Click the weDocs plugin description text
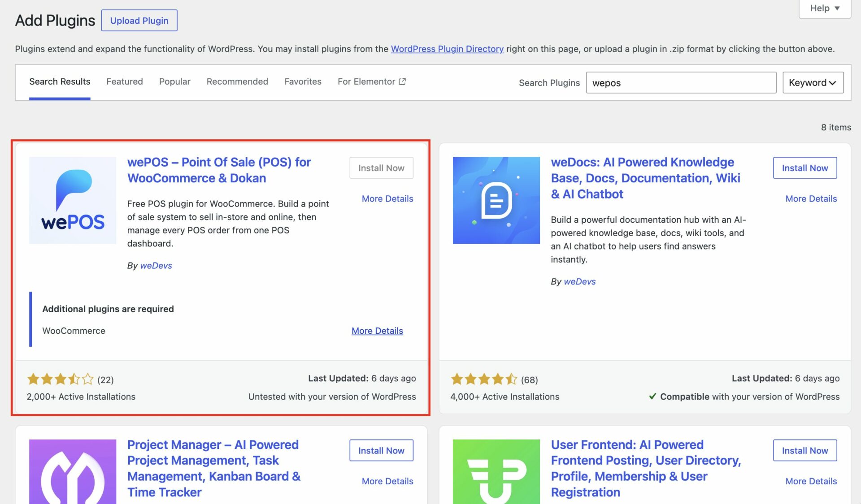861x504 pixels. [648, 240]
